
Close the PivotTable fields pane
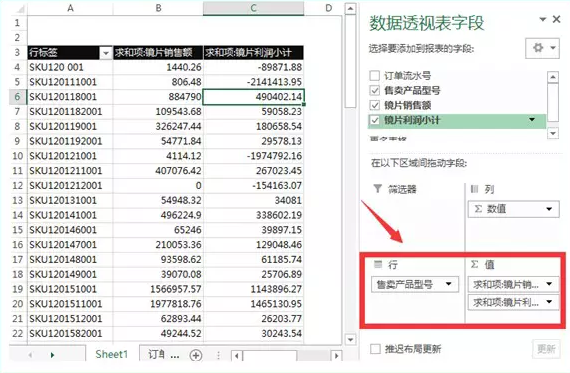pos(557,19)
